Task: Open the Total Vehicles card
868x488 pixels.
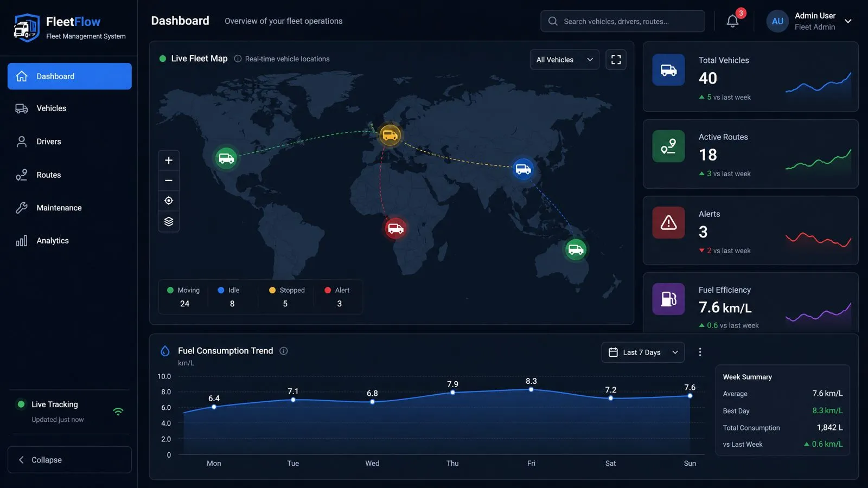Action: coord(750,77)
